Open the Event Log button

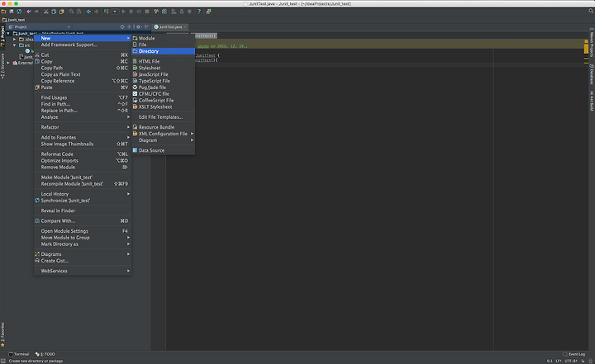click(x=574, y=354)
